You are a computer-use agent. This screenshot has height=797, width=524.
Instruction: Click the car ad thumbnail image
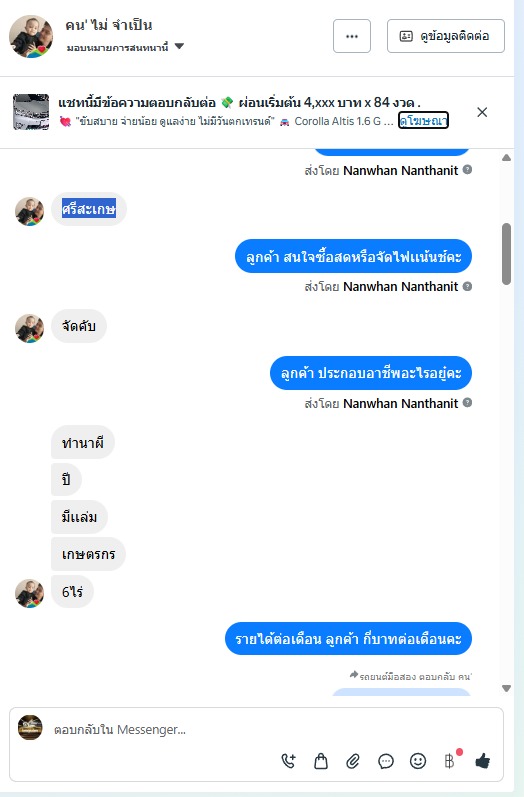(31, 112)
